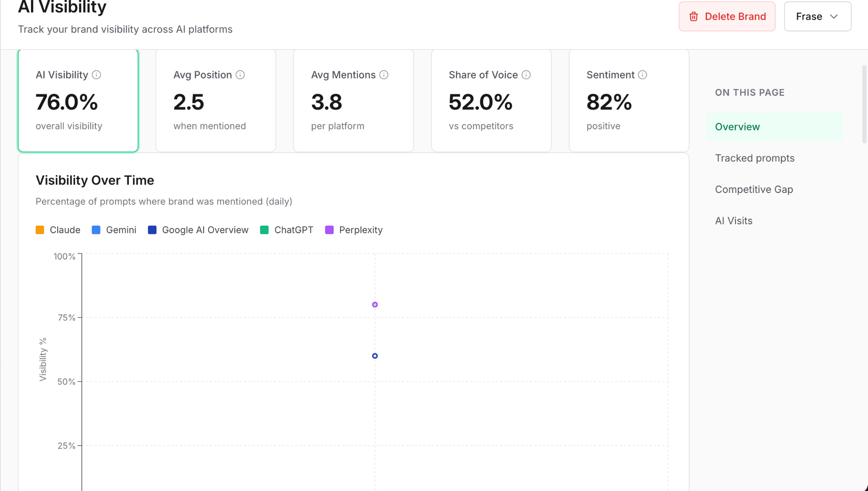Image resolution: width=868 pixels, height=491 pixels.
Task: Click purple Perplexity legend color swatch
Action: point(329,230)
